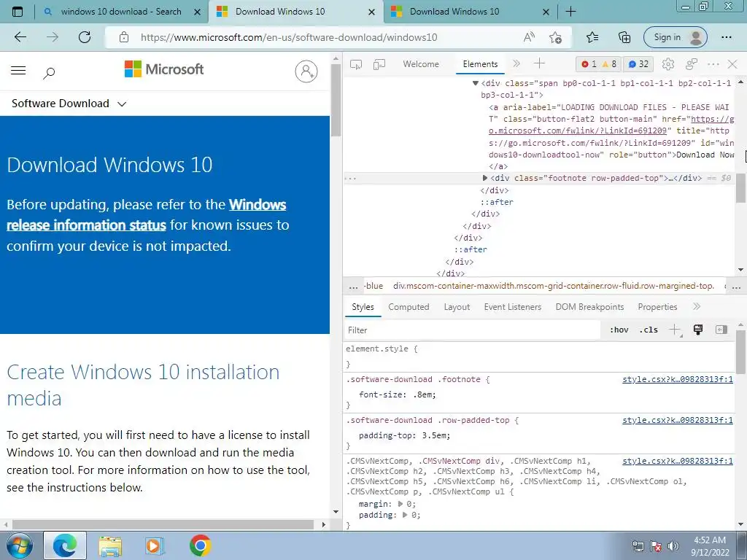Open the Windows Start menu
The height and width of the screenshot is (560, 747).
(19, 545)
